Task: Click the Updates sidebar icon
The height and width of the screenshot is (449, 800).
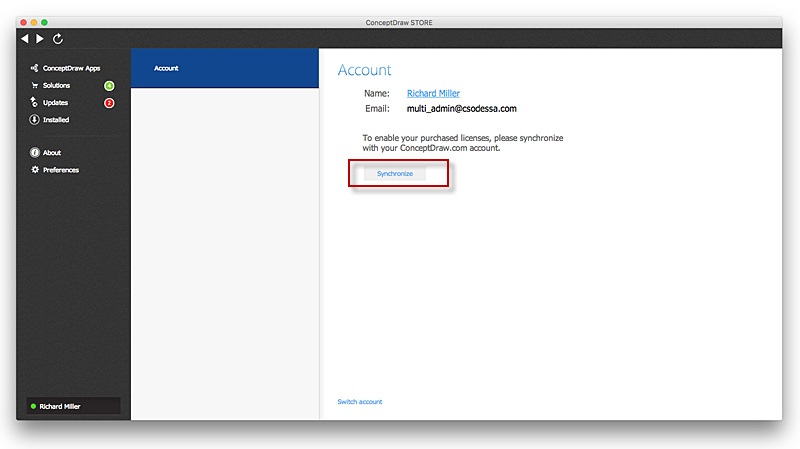Action: click(34, 103)
